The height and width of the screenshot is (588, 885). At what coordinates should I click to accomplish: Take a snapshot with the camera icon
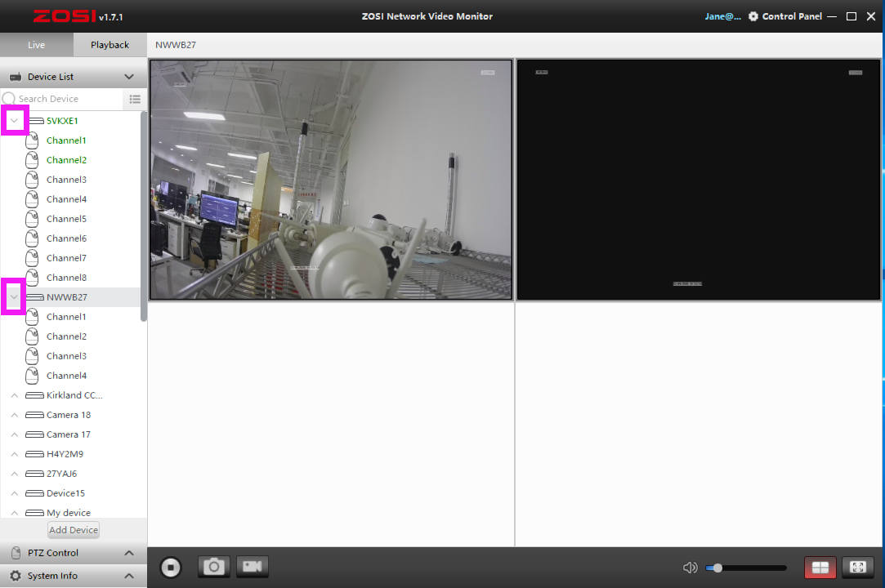214,567
